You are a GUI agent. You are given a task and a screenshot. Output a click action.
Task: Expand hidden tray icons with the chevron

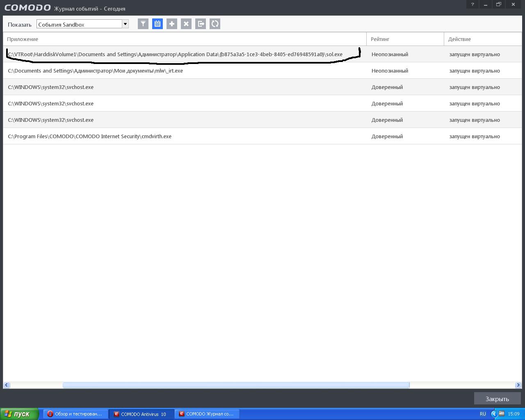tap(494, 414)
